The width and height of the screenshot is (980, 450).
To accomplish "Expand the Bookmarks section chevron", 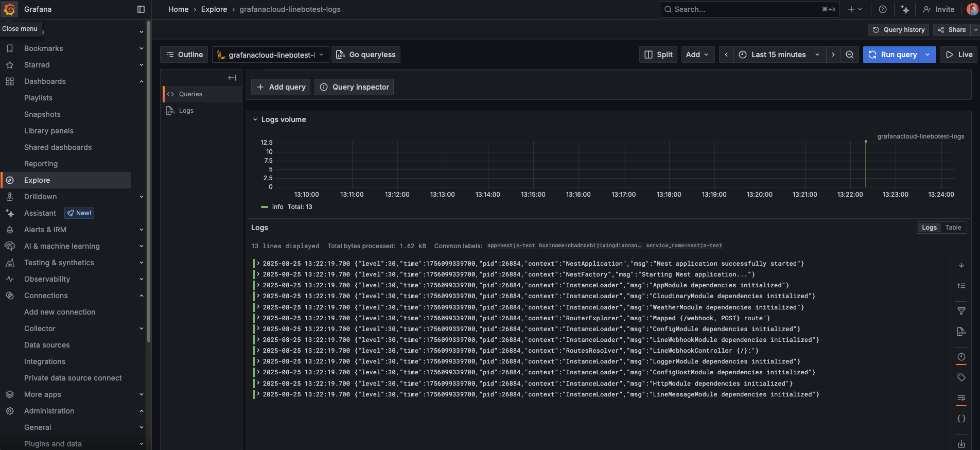I will (x=142, y=48).
